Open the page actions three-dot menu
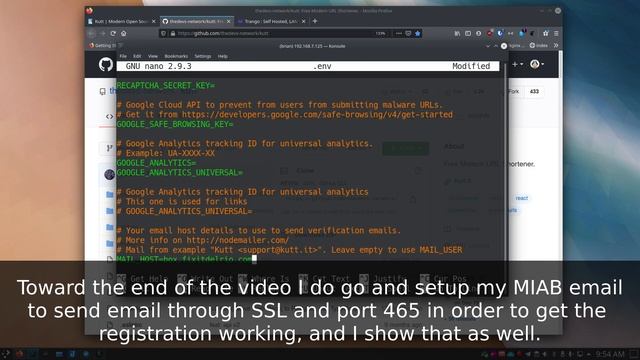Viewport: 640px width, 360px height. point(399,33)
